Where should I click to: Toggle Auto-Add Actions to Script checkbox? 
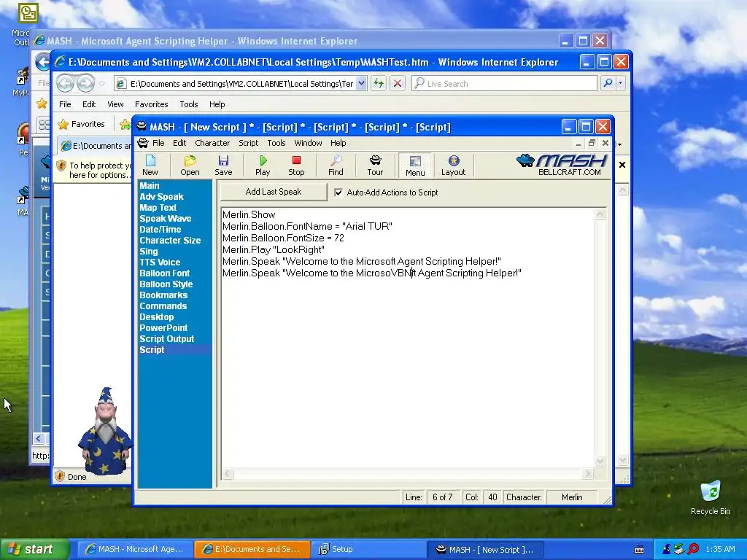(x=338, y=192)
